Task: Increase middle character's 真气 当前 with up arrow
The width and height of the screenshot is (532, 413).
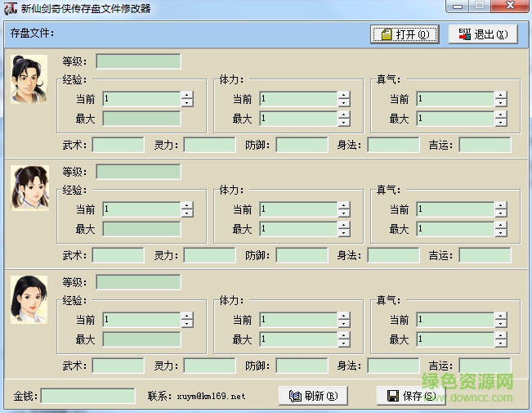Action: point(501,205)
